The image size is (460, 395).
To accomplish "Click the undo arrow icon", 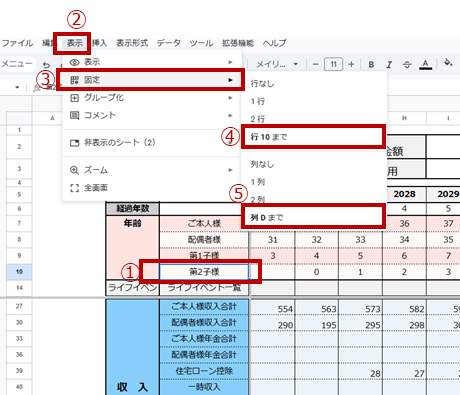I will click(47, 65).
